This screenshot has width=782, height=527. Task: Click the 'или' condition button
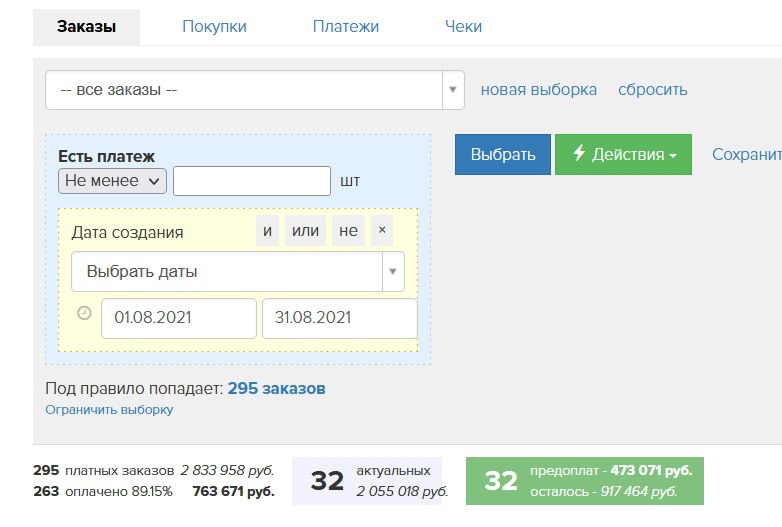pyautogui.click(x=305, y=231)
